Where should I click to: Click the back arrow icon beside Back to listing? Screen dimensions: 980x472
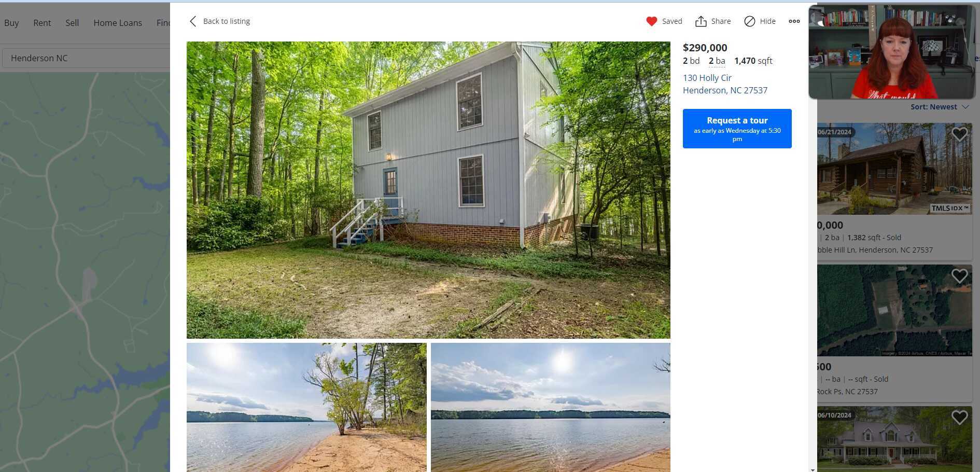click(193, 21)
